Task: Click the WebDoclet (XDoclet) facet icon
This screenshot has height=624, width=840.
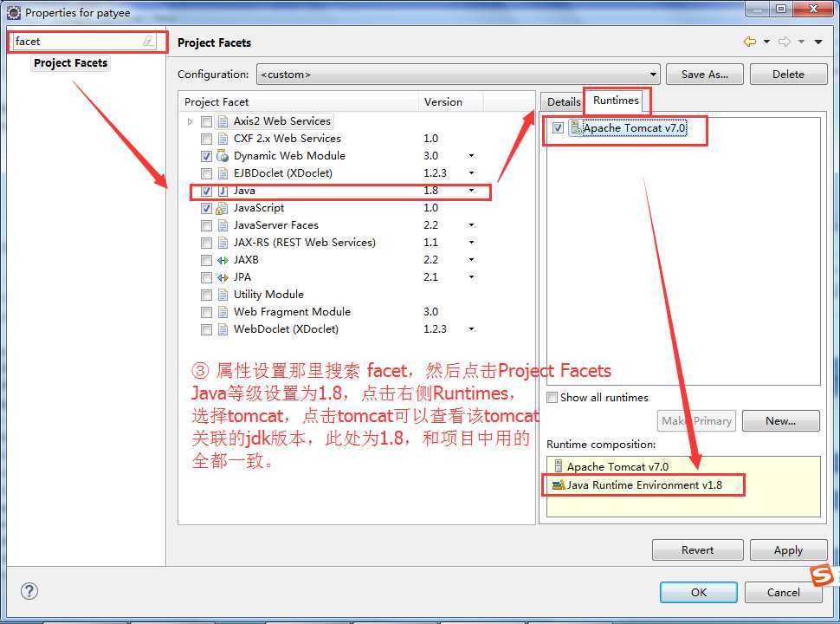Action: coord(223,329)
